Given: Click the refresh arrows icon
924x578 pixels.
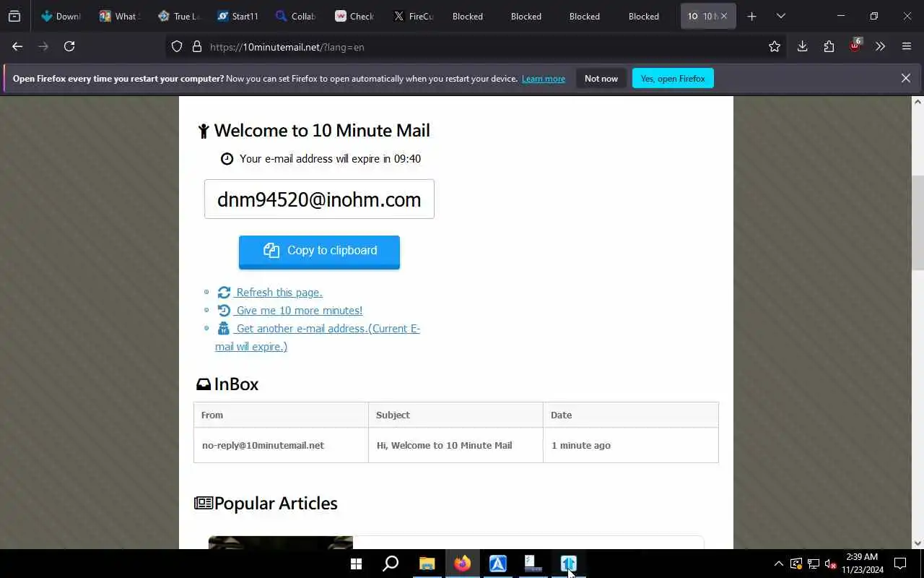Looking at the screenshot, I should point(224,292).
